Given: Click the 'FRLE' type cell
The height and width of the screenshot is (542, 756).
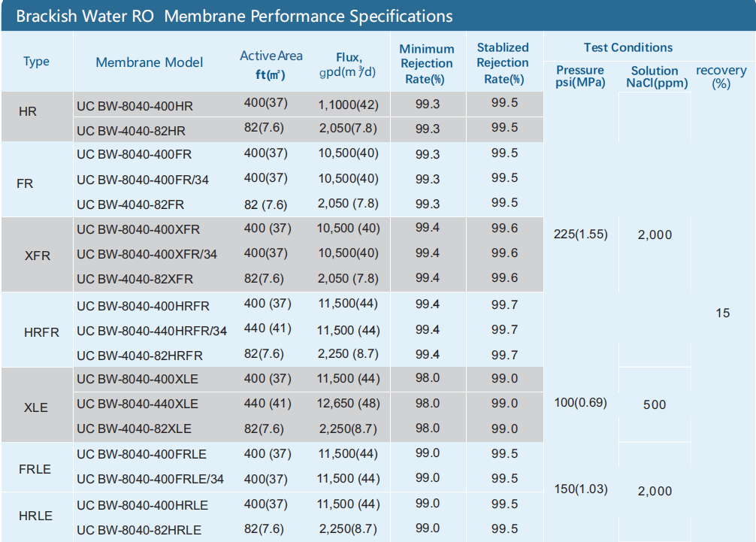Looking at the screenshot, I should 35,469.
